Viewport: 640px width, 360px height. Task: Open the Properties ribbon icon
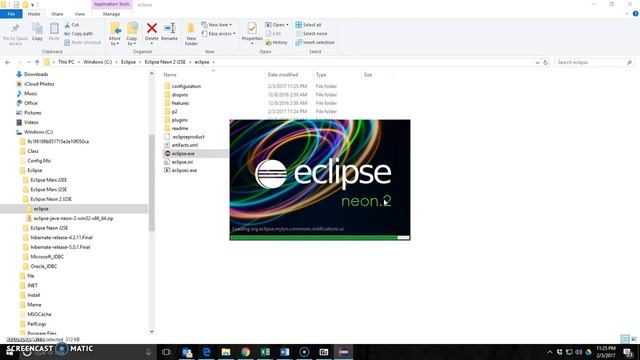252,29
